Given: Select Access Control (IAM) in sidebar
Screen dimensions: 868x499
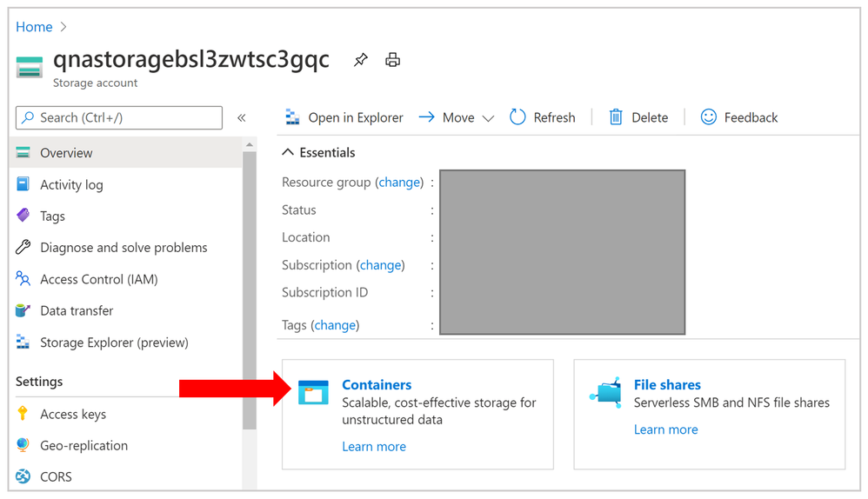Looking at the screenshot, I should point(98,279).
